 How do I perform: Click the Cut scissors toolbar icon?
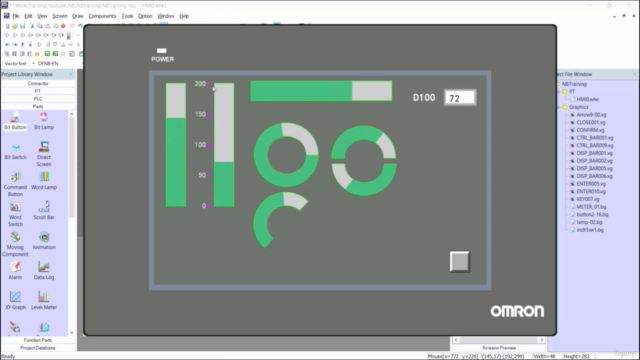coord(32,26)
